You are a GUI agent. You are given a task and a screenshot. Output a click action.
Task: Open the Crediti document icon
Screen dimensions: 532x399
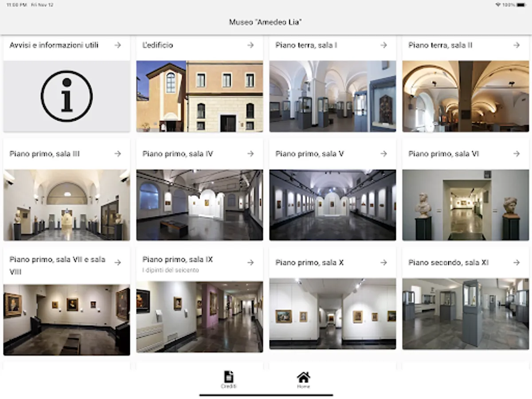click(229, 376)
